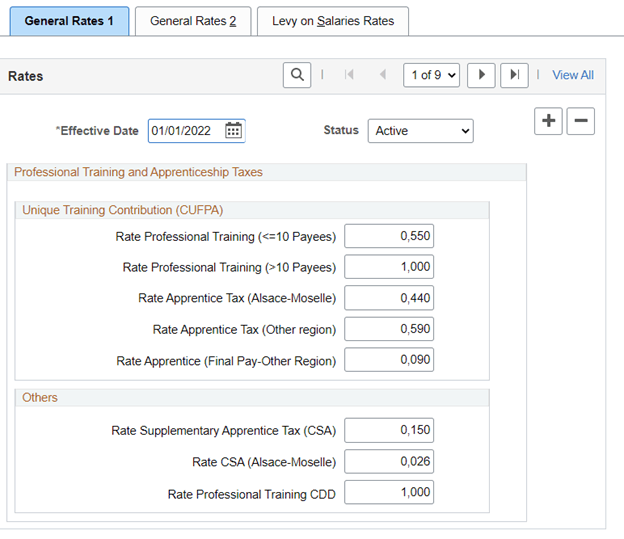Click 'Rate Professional Training (>10 Payees)' label
The height and width of the screenshot is (539, 624).
(x=229, y=268)
